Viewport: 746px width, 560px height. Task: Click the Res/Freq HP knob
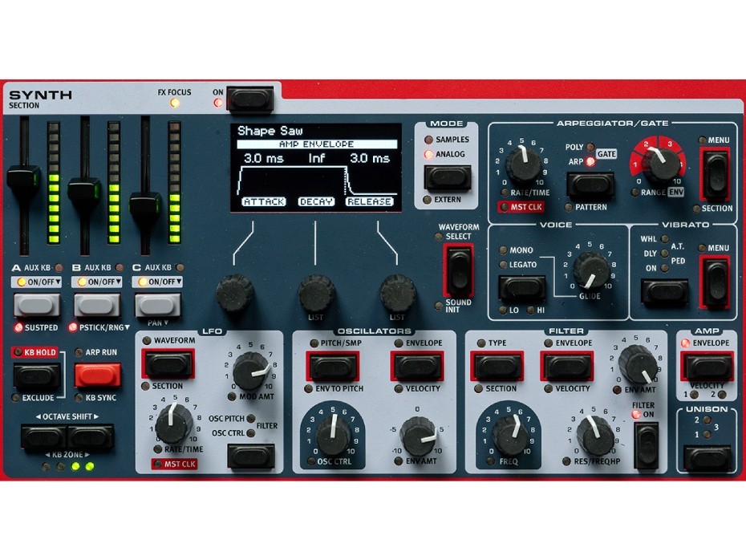[x=594, y=436]
